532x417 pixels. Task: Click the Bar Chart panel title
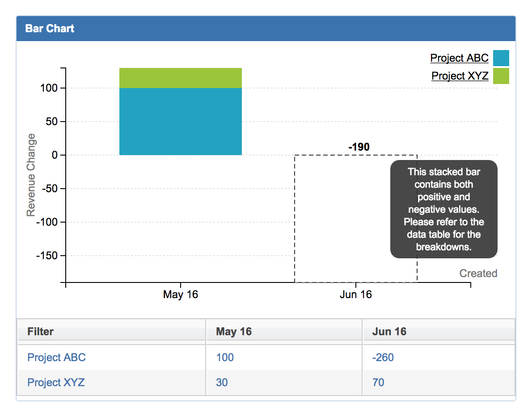[50, 29]
